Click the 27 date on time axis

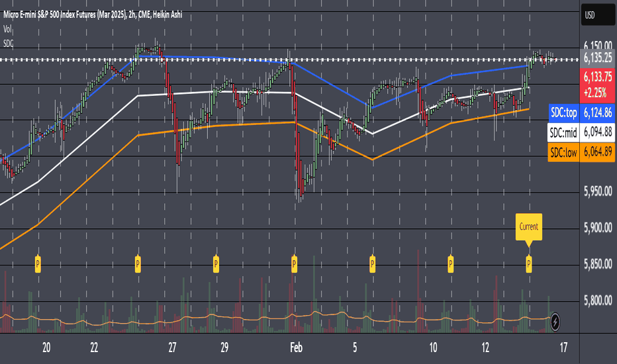172,347
